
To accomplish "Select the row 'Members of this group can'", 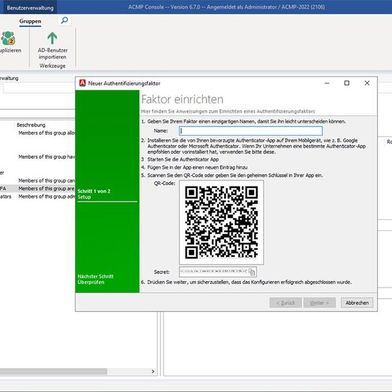I will tap(37, 181).
